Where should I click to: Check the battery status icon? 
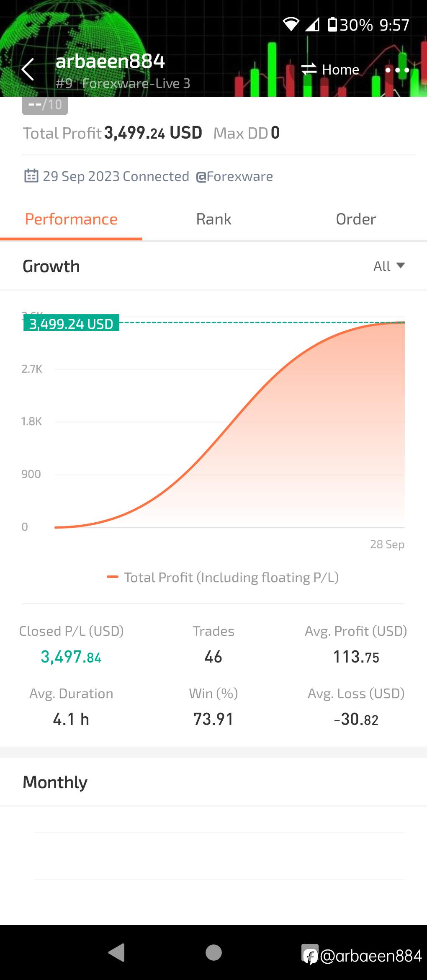click(x=332, y=25)
